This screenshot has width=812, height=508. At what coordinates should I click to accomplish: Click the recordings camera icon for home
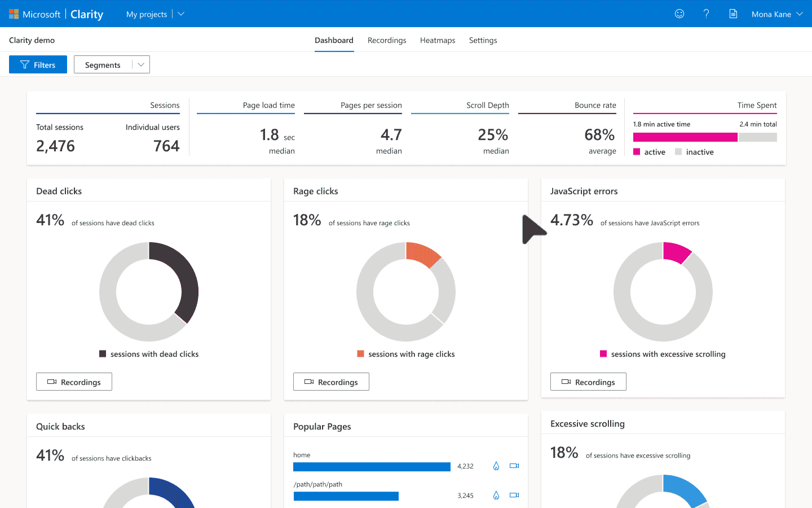(x=514, y=466)
